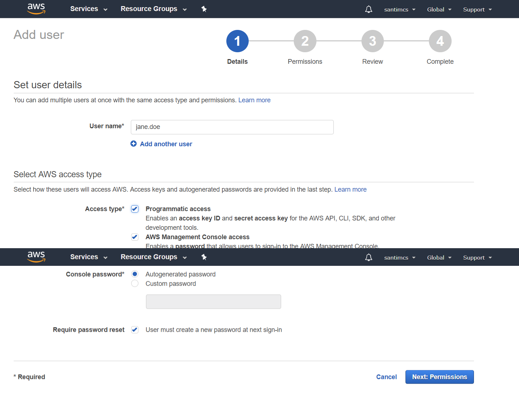Click the Permissions step label
The image size is (519, 420).
pos(305,62)
